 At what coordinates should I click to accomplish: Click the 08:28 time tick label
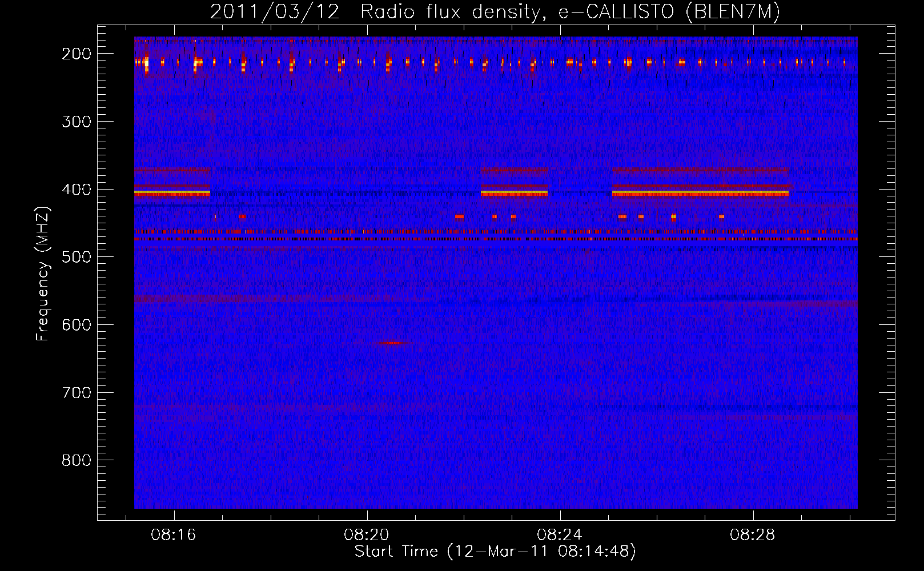[x=753, y=534]
